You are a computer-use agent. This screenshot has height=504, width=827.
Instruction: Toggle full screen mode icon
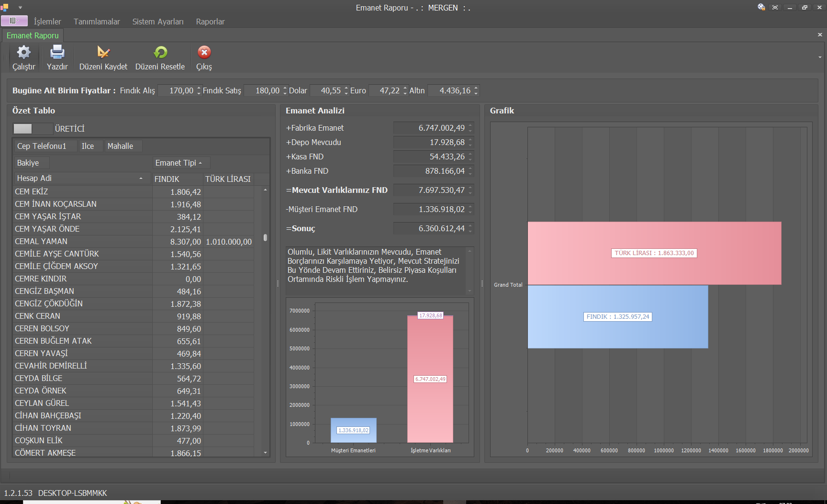click(x=775, y=7)
